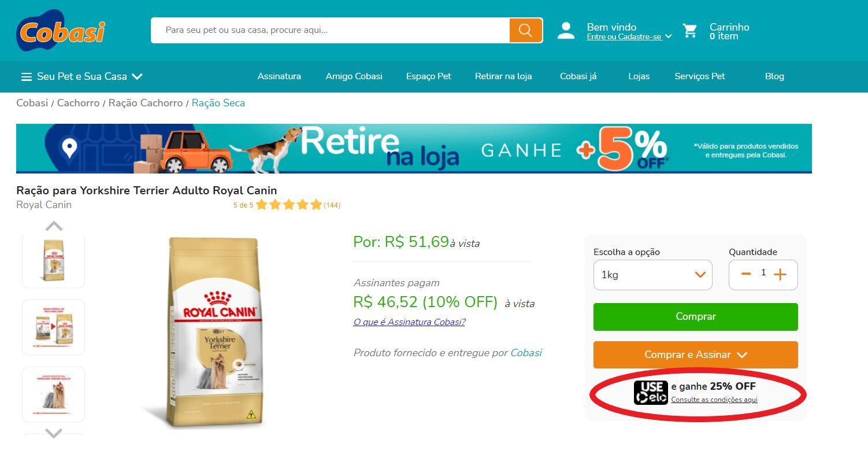The image size is (868, 465).
Task: Go home via the Cobasi logo
Action: (61, 30)
